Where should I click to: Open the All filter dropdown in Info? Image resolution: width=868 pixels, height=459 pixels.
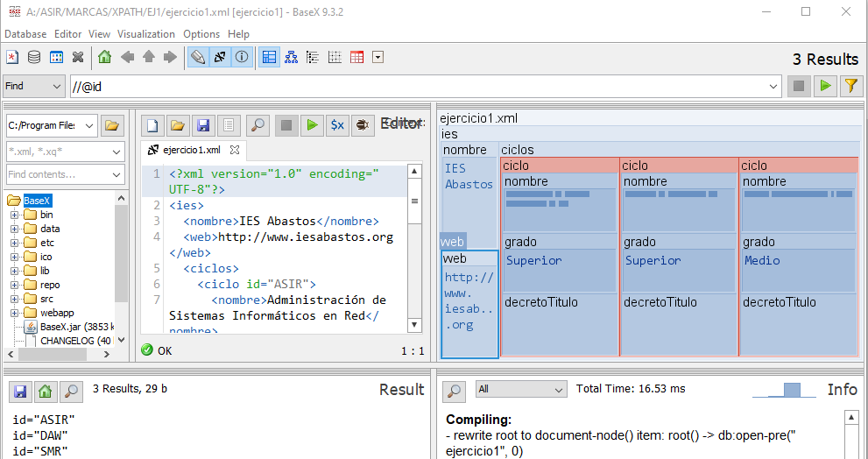(520, 389)
